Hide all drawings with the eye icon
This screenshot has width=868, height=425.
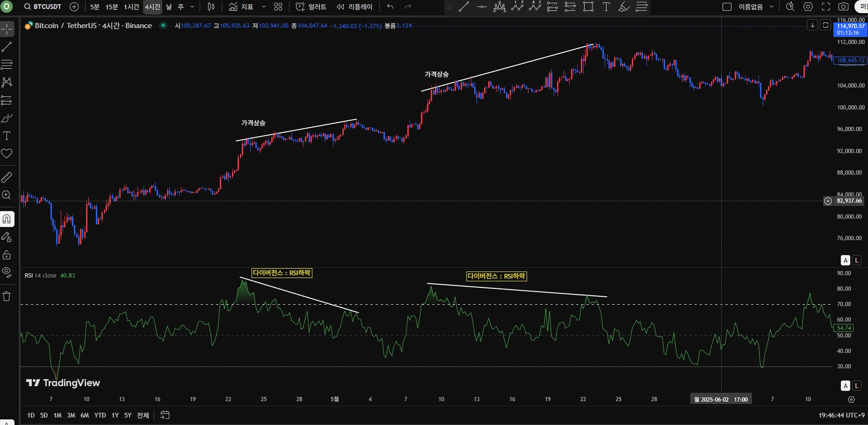[x=7, y=272]
